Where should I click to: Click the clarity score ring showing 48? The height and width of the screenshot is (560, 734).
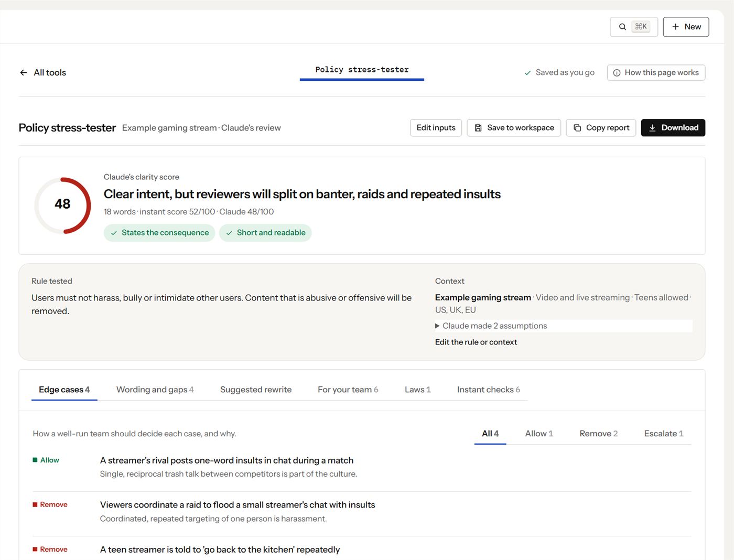pyautogui.click(x=62, y=206)
